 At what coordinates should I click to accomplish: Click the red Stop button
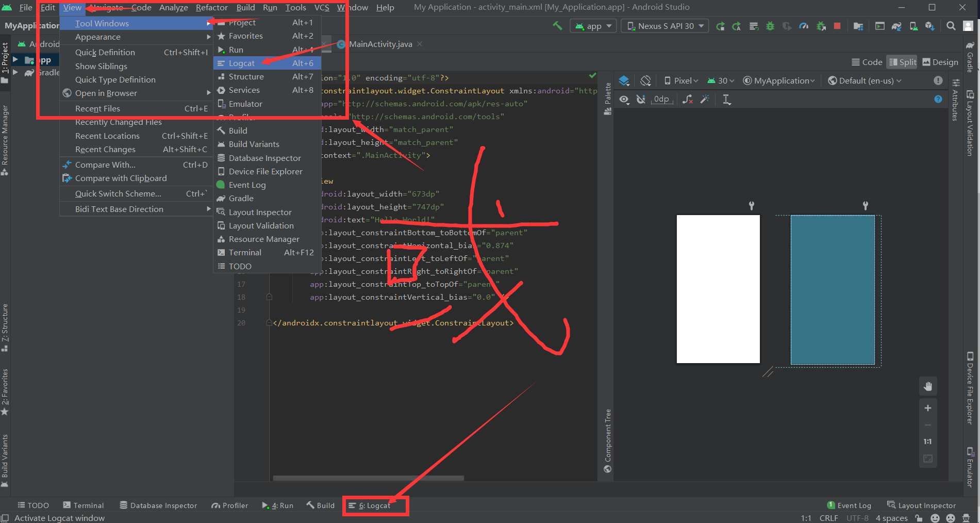[837, 26]
